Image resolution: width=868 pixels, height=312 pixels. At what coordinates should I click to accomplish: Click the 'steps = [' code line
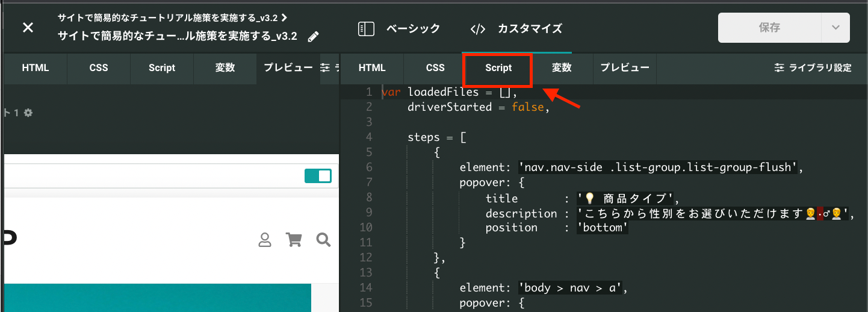(x=437, y=137)
